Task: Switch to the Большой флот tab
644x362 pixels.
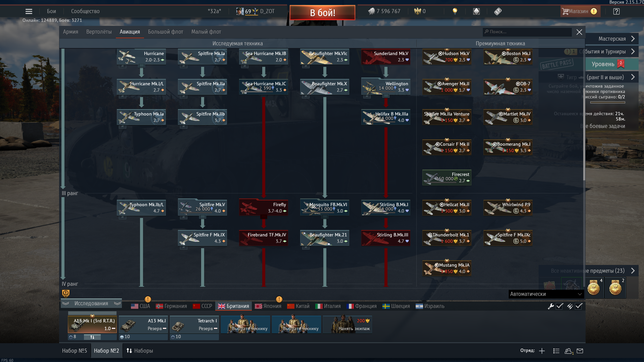Action: 166,32
